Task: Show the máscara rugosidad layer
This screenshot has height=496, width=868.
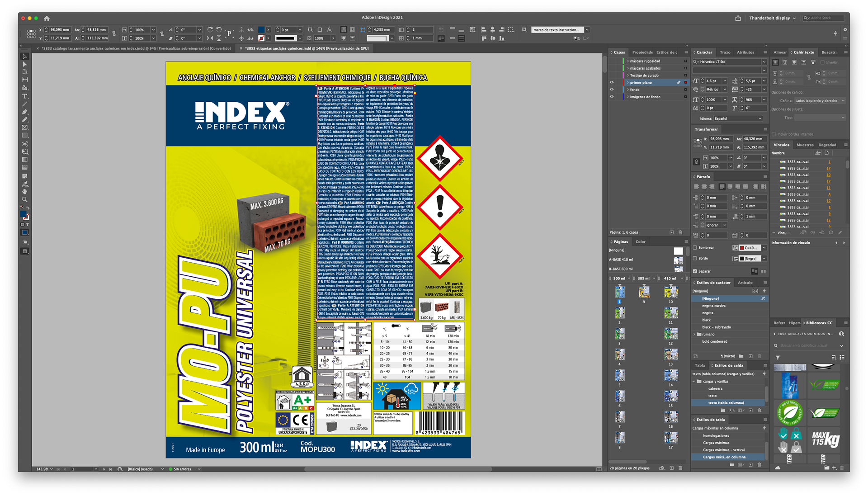Action: click(612, 61)
